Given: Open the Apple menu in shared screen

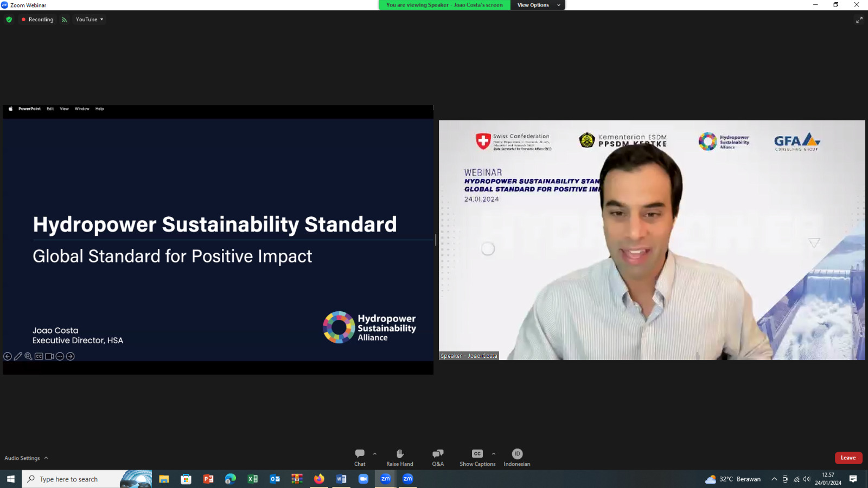Looking at the screenshot, I should [10, 109].
